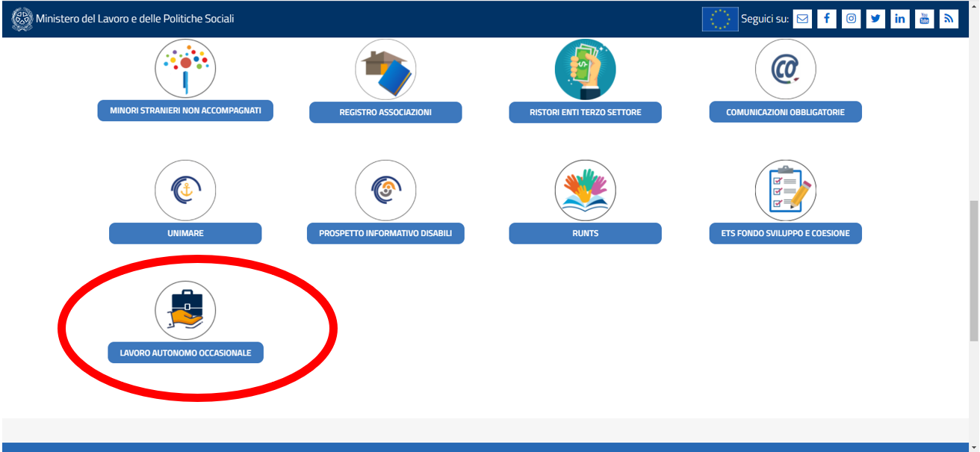Click the Ministry emblem logo in header
This screenshot has width=980, height=452.
[x=22, y=19]
